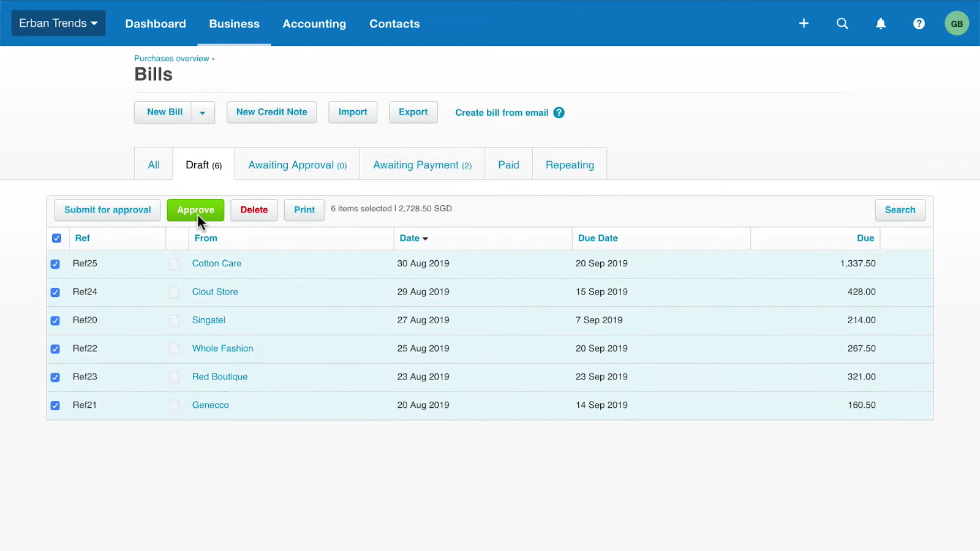Open the Red Boutique bill link
This screenshot has height=551, width=980.
click(x=220, y=377)
